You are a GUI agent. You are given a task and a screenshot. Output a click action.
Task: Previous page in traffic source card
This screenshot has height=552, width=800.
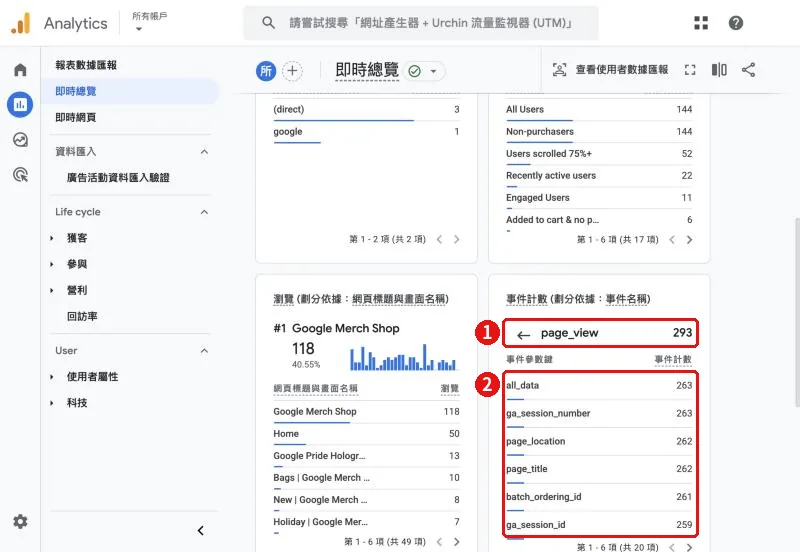439,239
